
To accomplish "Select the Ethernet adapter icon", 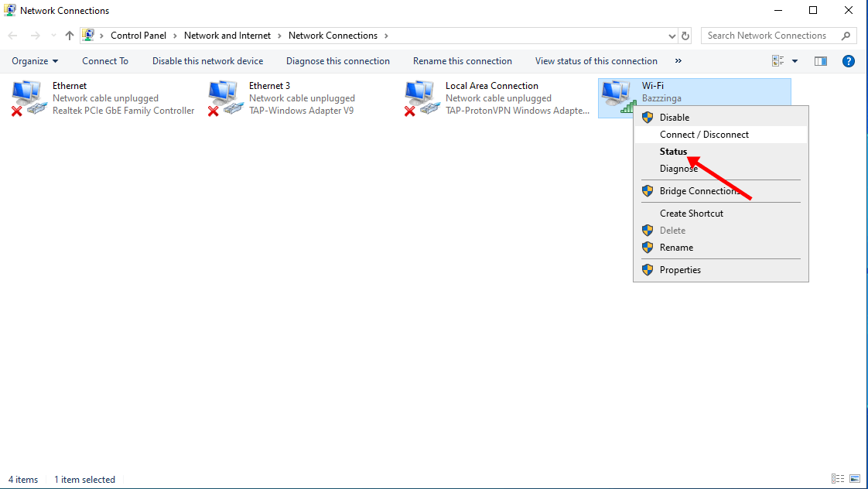I will point(29,98).
